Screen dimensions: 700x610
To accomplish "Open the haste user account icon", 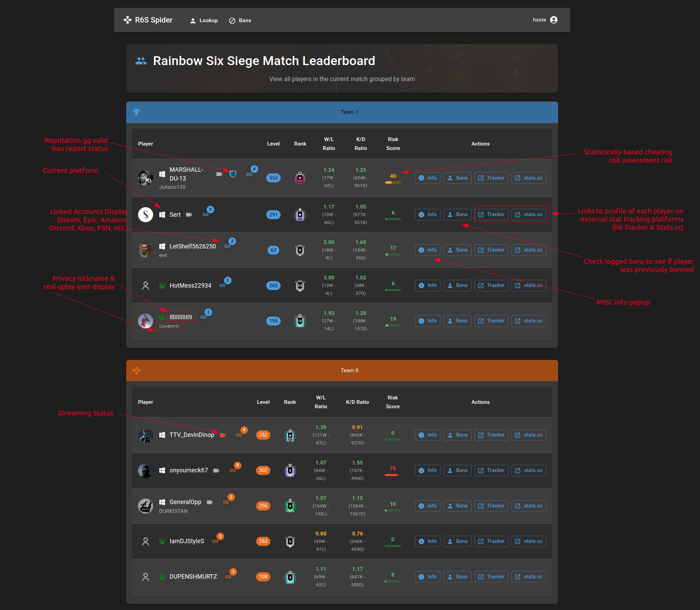I will pyautogui.click(x=554, y=20).
